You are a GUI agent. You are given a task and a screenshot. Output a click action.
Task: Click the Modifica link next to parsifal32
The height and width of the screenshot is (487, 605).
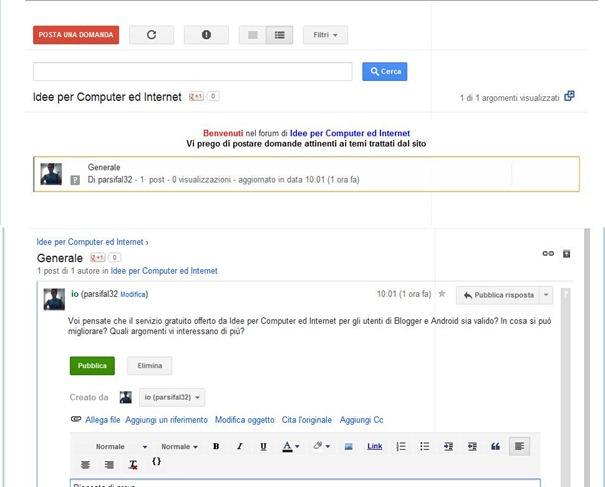(133, 294)
